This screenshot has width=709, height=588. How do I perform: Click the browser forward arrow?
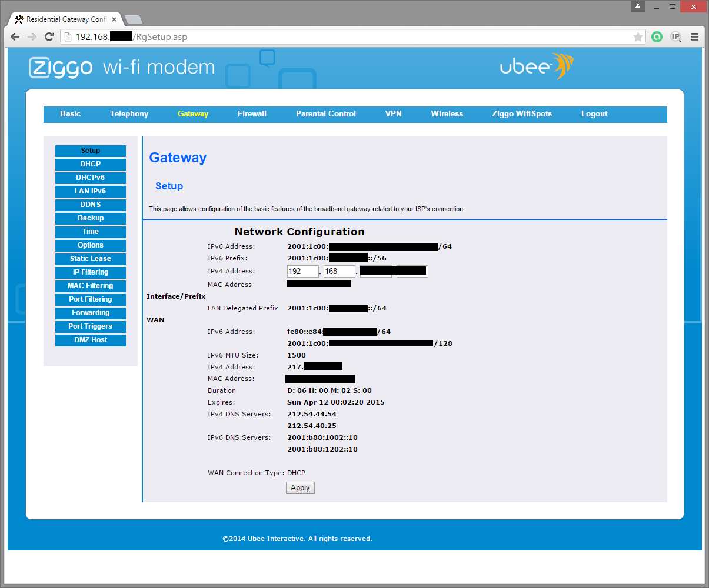(32, 37)
